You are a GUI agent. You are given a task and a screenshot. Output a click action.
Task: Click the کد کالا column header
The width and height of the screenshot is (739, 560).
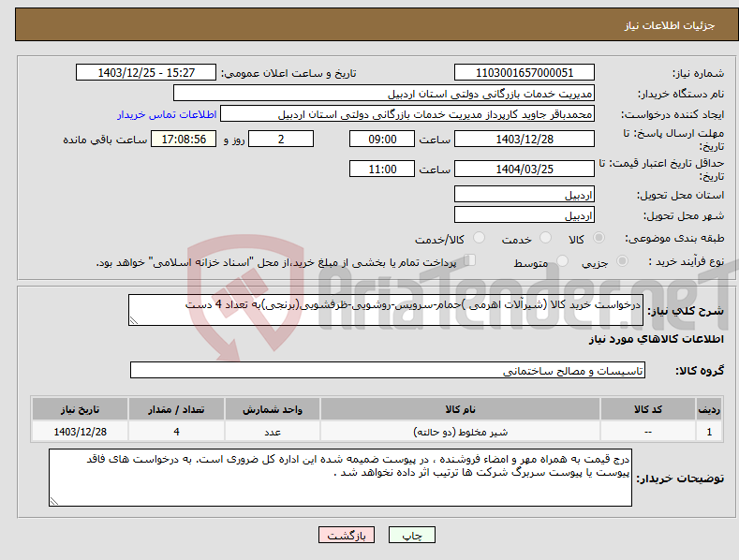[647, 409]
